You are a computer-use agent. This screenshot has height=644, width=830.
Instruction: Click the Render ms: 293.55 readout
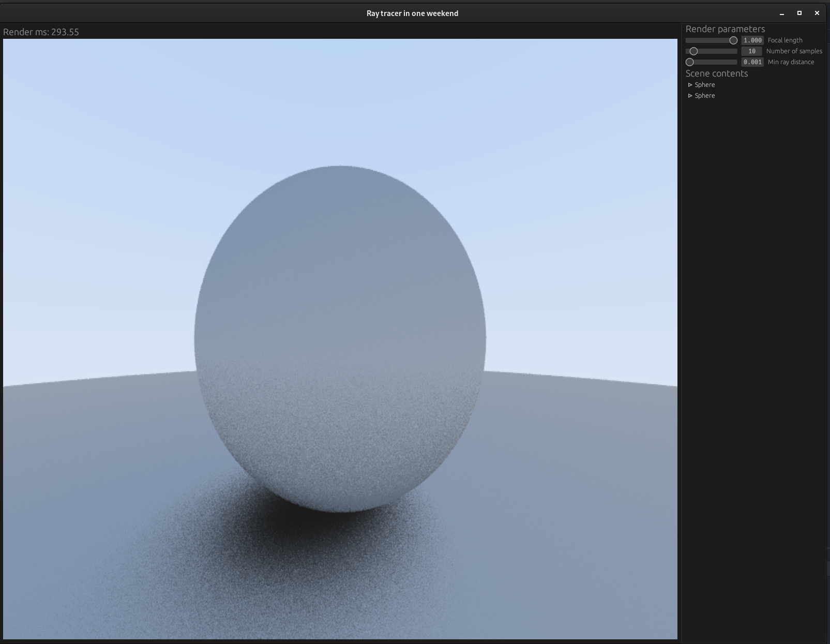coord(41,32)
